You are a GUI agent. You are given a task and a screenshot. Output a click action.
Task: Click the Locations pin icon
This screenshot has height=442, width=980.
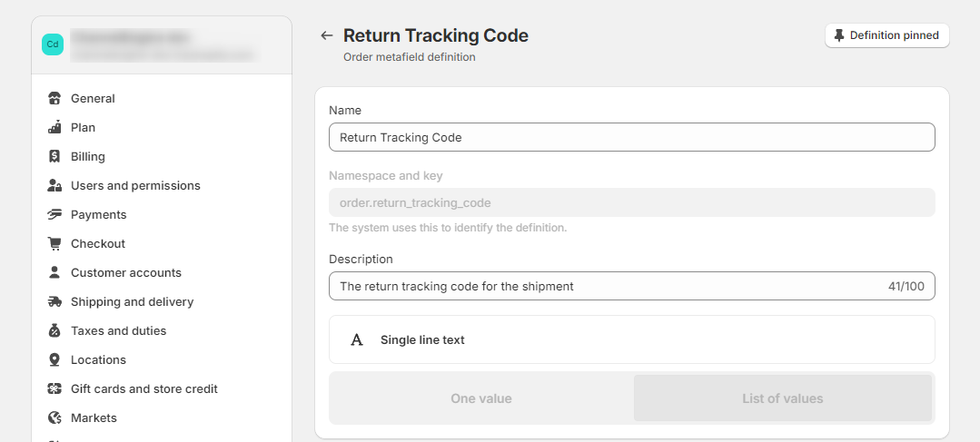54,360
